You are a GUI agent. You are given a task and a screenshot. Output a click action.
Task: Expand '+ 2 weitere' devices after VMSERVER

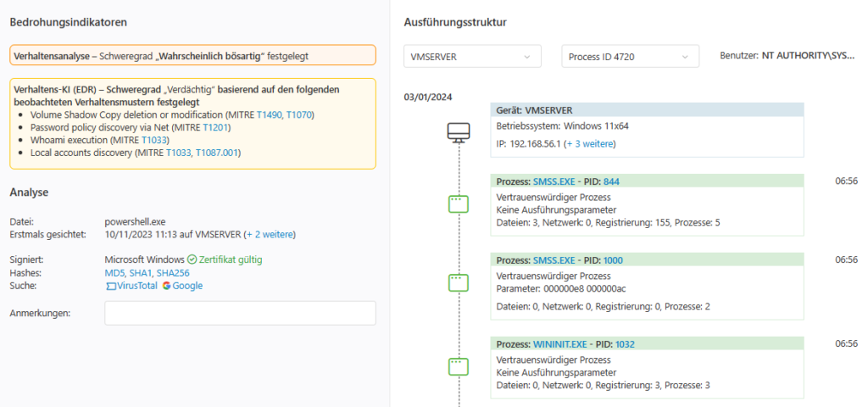[x=270, y=235]
